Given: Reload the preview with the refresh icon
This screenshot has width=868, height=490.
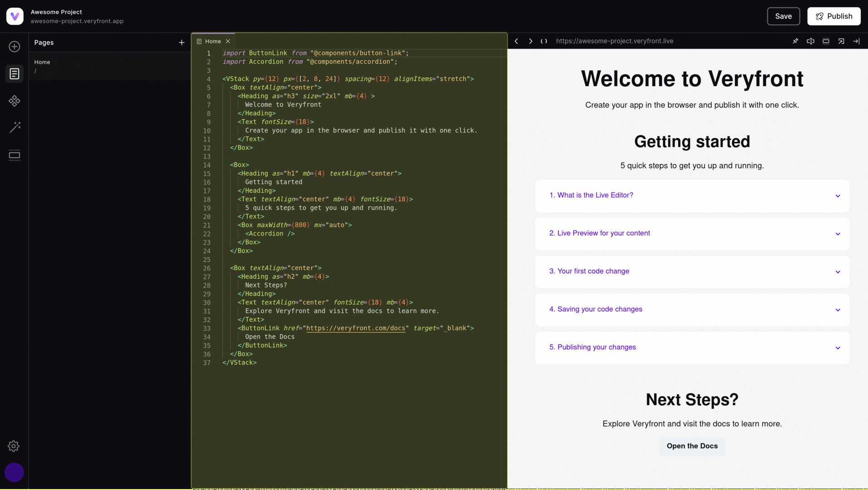Looking at the screenshot, I should 544,41.
